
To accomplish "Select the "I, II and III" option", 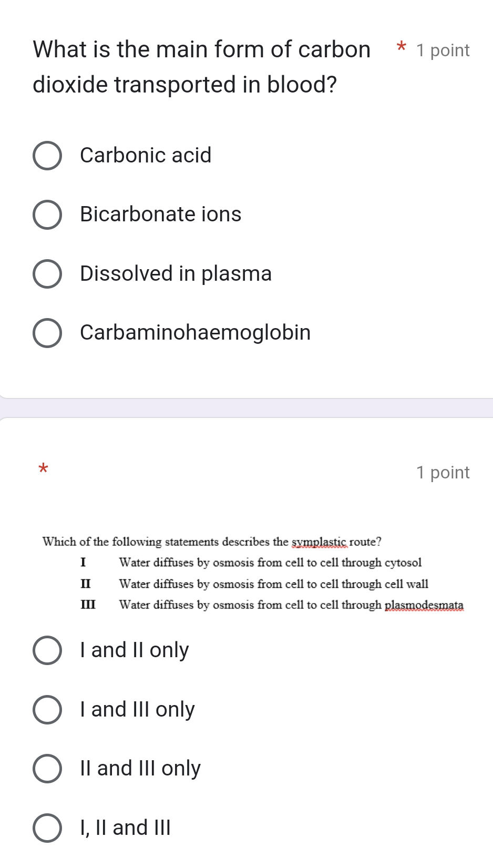I will click(x=47, y=828).
